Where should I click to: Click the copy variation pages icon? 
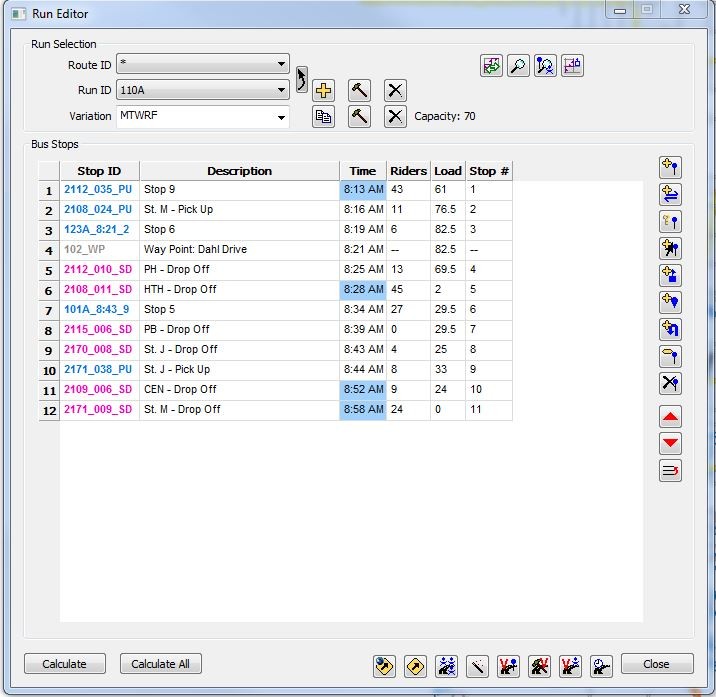point(323,116)
